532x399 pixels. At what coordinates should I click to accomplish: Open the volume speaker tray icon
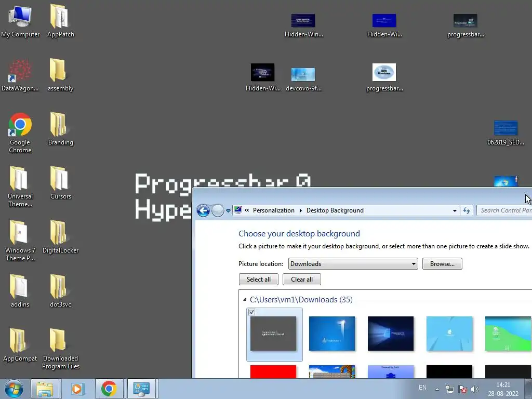pyautogui.click(x=475, y=389)
